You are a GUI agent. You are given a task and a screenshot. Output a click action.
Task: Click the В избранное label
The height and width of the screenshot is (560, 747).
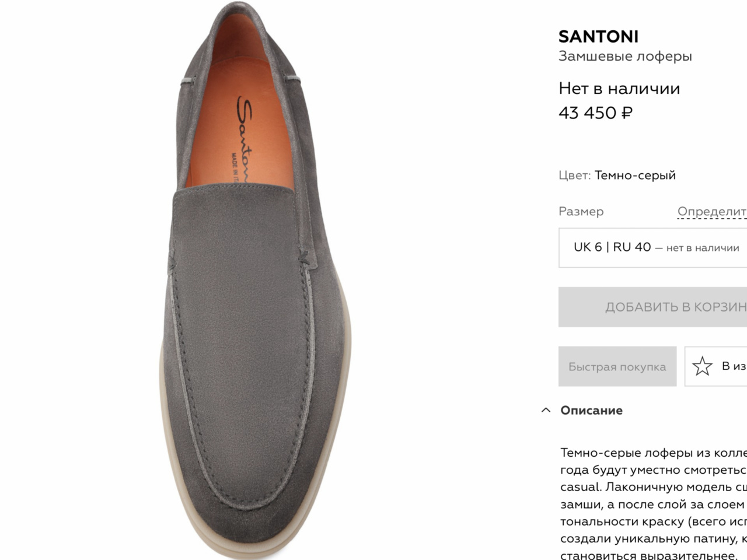click(x=734, y=366)
